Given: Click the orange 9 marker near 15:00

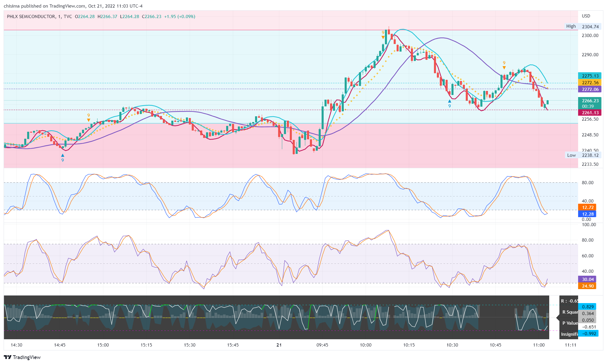Looking at the screenshot, I should pos(88,117).
